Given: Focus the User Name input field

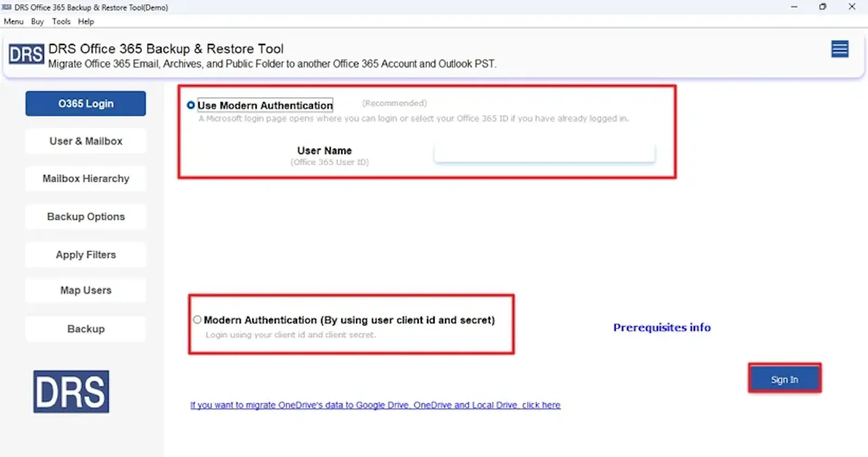Looking at the screenshot, I should click(545, 153).
